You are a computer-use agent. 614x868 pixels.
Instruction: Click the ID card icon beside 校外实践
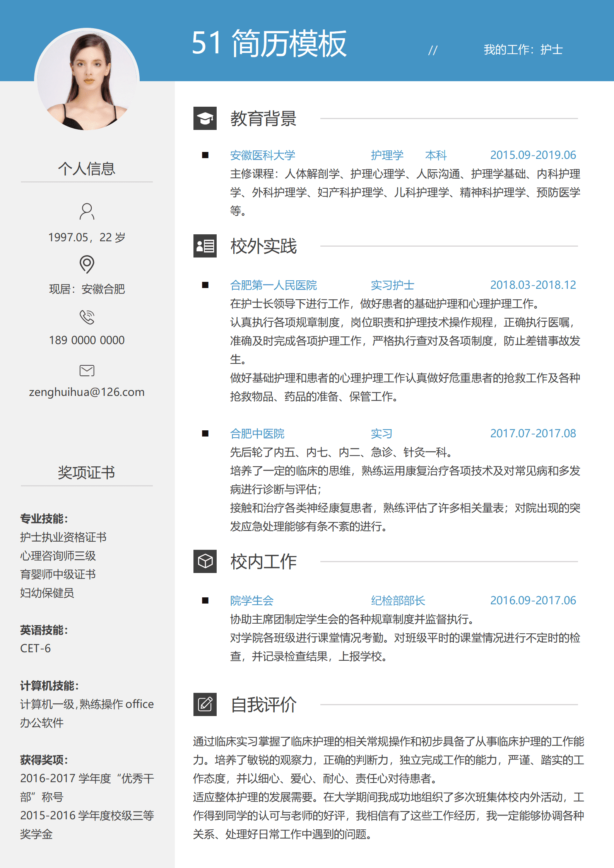click(x=205, y=246)
